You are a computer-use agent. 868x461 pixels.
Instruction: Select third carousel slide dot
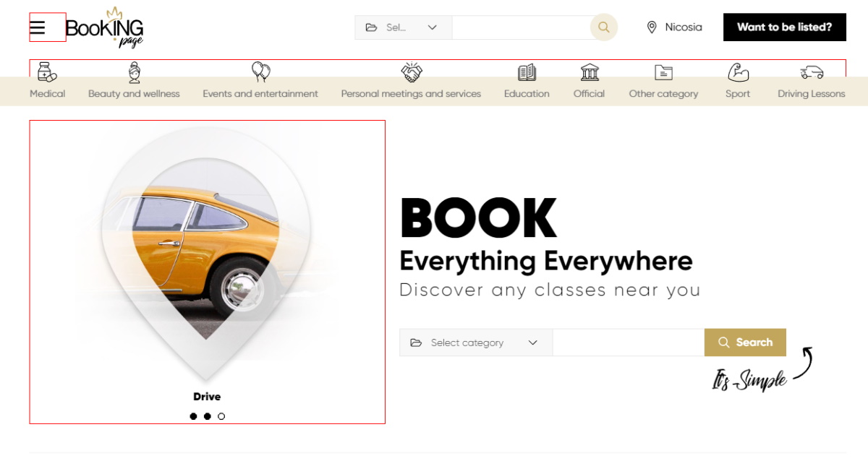pos(221,416)
